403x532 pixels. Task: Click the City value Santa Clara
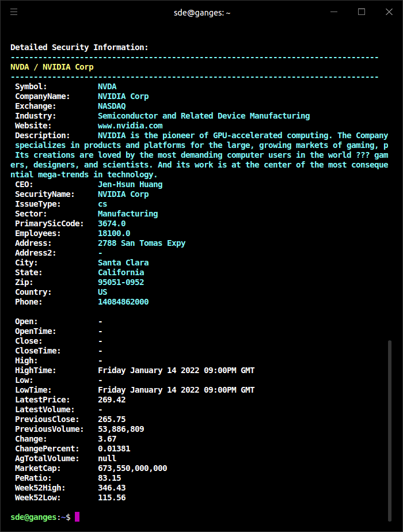(123, 263)
